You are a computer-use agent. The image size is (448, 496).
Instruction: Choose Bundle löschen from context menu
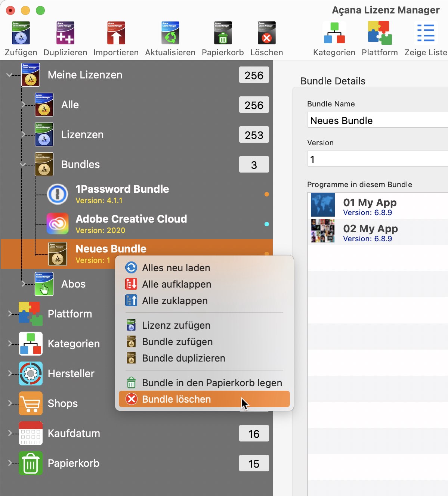[x=204, y=399]
